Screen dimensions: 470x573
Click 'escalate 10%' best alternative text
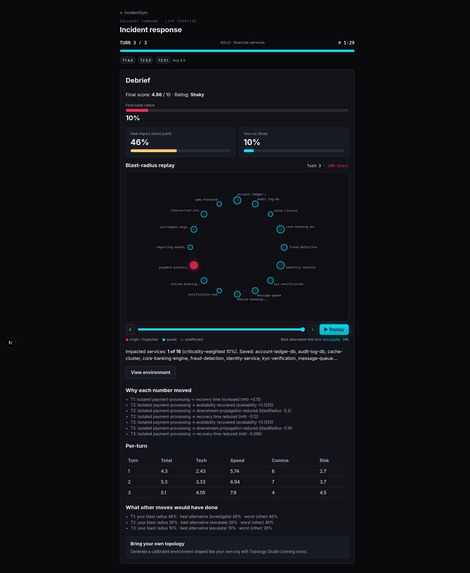pos(336,339)
